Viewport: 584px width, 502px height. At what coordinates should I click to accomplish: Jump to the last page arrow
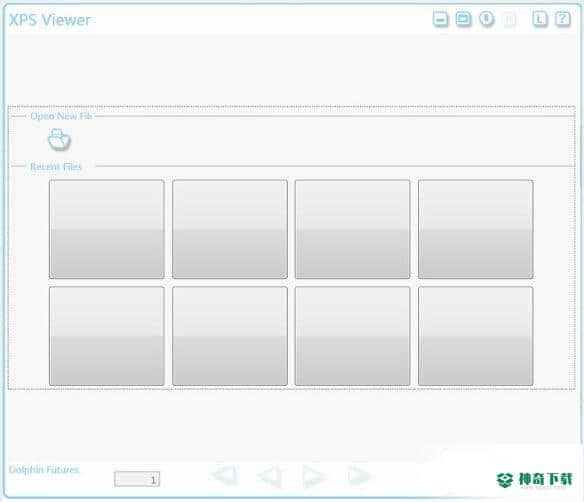pos(359,476)
